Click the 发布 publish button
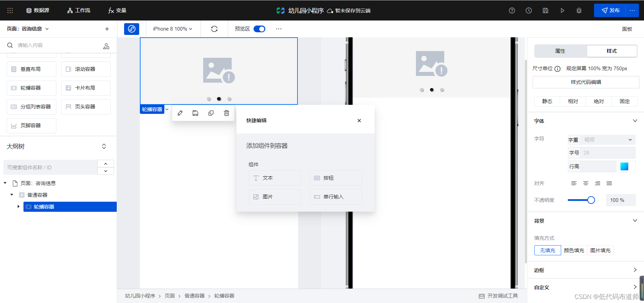Screen dimensions: 644x303 click(610, 10)
